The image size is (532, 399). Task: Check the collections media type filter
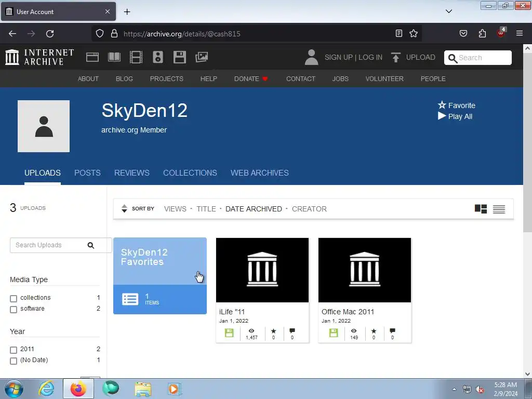(x=14, y=299)
